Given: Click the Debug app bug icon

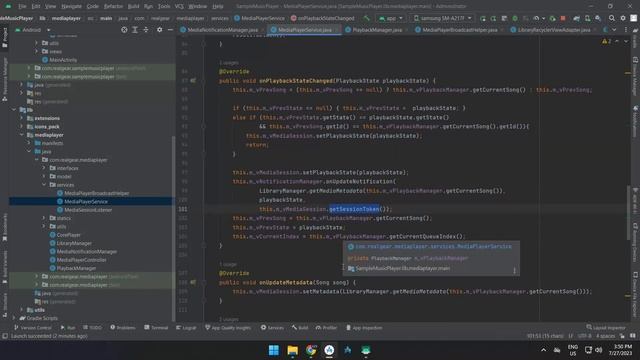Looking at the screenshot, I should (x=515, y=18).
